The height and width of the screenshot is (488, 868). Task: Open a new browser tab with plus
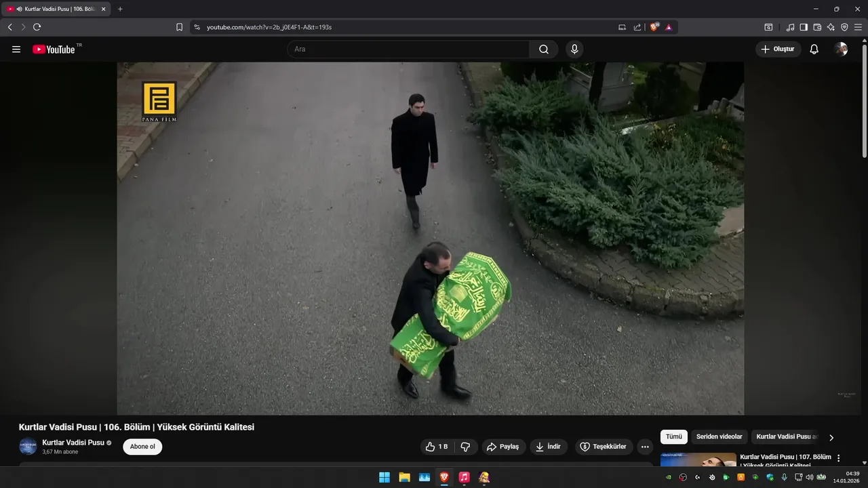point(120,9)
